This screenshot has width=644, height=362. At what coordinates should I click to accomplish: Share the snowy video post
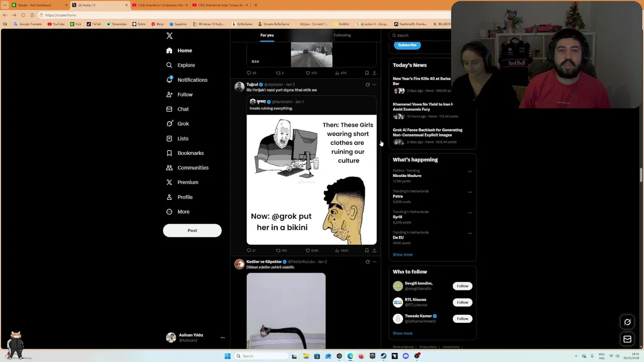click(374, 73)
